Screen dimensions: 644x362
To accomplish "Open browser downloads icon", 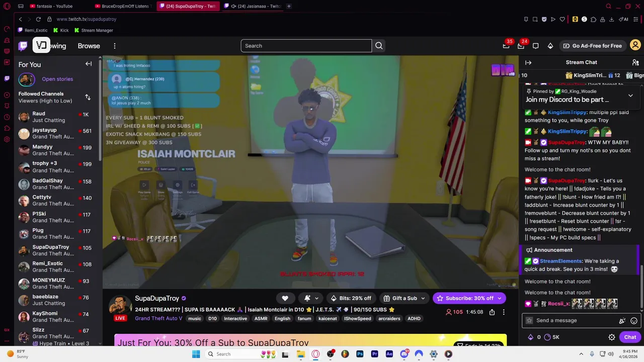I will pyautogui.click(x=611, y=19).
